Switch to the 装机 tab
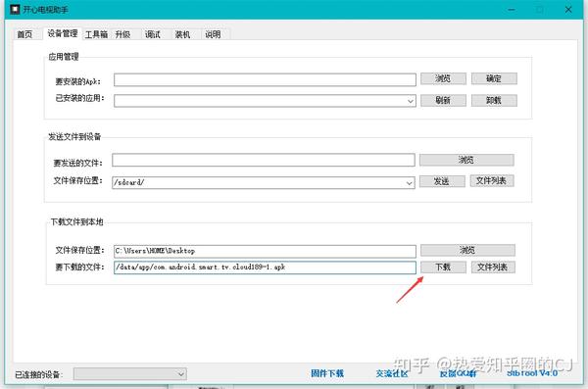 click(182, 34)
